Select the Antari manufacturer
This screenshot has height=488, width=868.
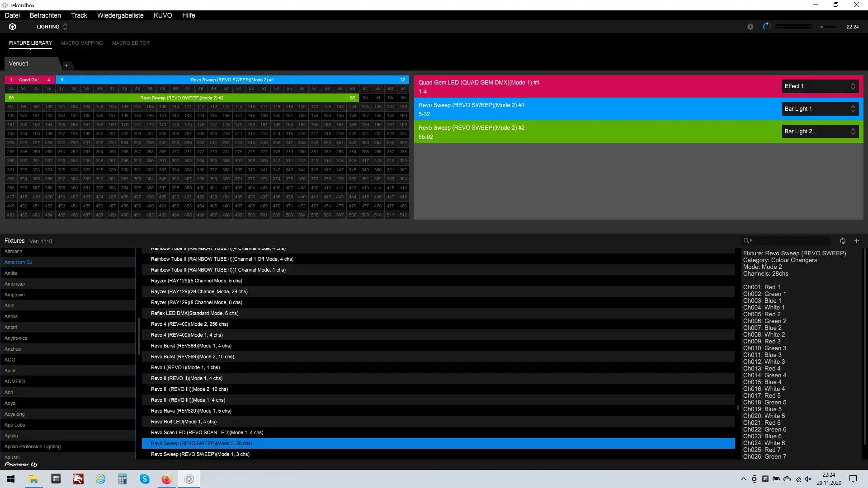(x=11, y=327)
